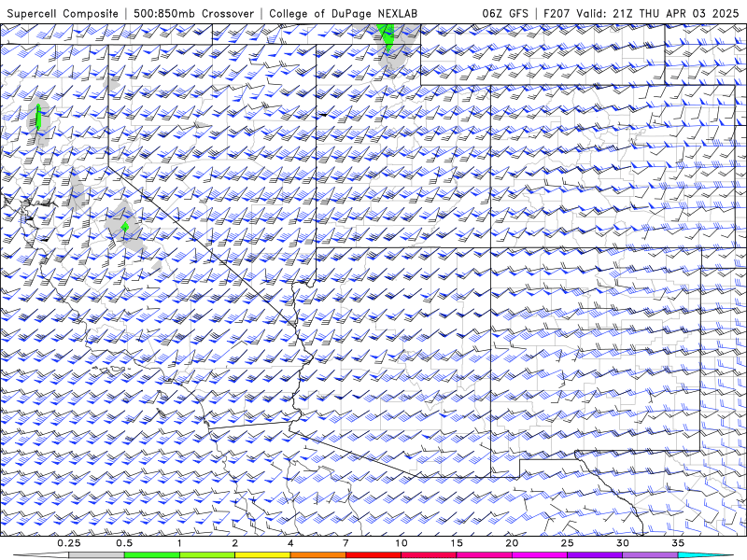This screenshot has height=560, width=747.
Task: Click the magenta 20–25 colorbar segment
Action: [x=540, y=555]
